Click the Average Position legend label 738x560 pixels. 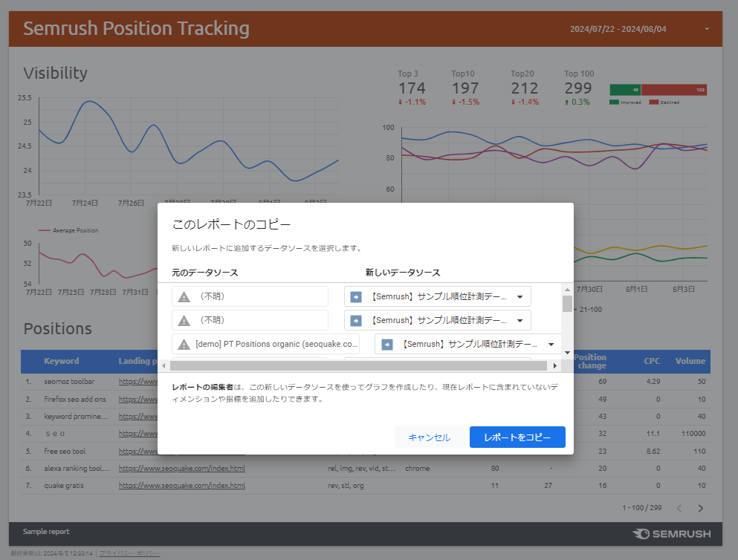click(x=75, y=230)
